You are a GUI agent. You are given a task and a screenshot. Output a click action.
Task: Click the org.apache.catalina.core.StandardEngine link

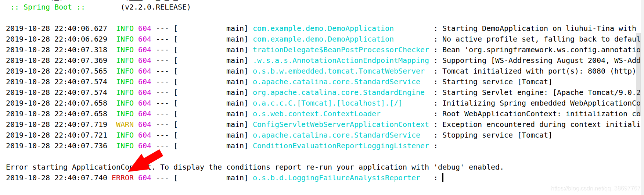339,93
